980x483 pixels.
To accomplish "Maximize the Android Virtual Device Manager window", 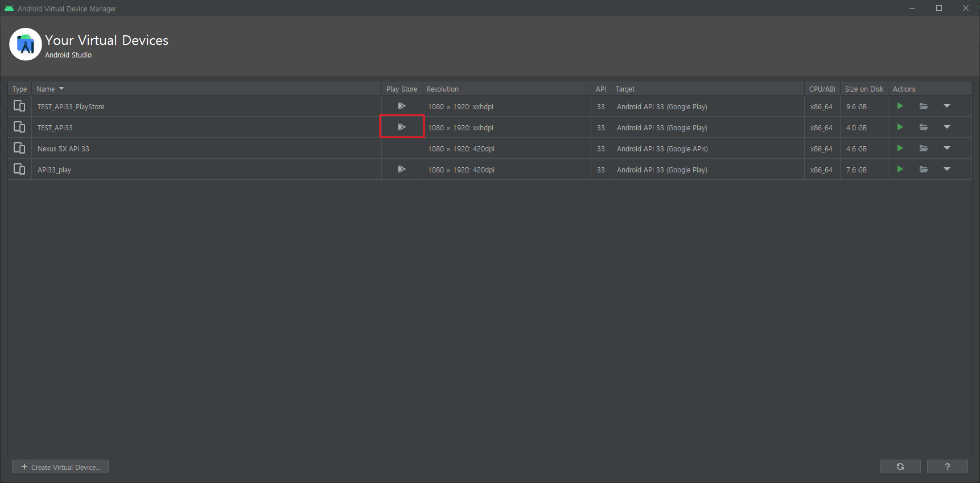I will tap(939, 8).
